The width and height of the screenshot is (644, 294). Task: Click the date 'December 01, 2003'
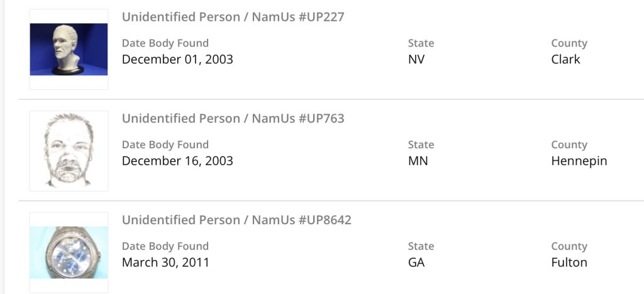click(x=177, y=60)
